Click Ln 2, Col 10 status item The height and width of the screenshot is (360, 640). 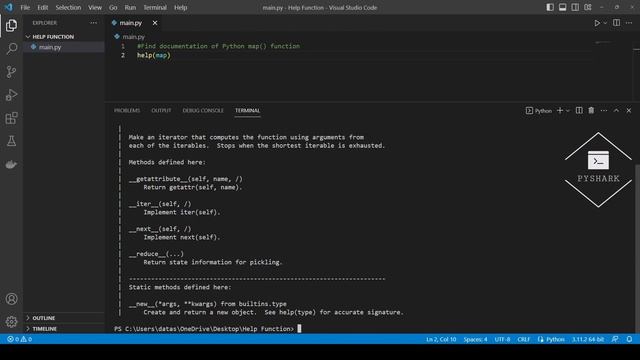pyautogui.click(x=441, y=339)
